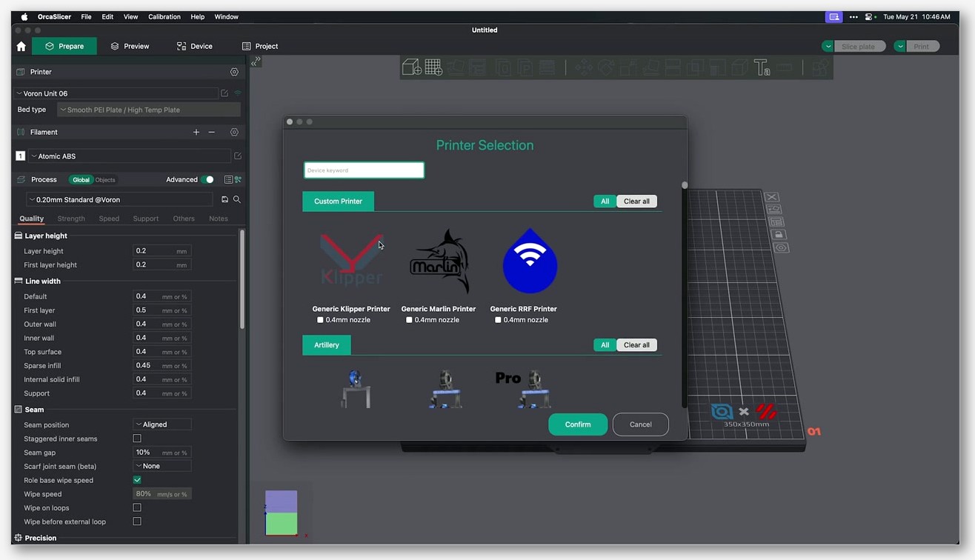Search process settings with the magnifier
Viewport: 975px width, 560px height.
pyautogui.click(x=237, y=199)
